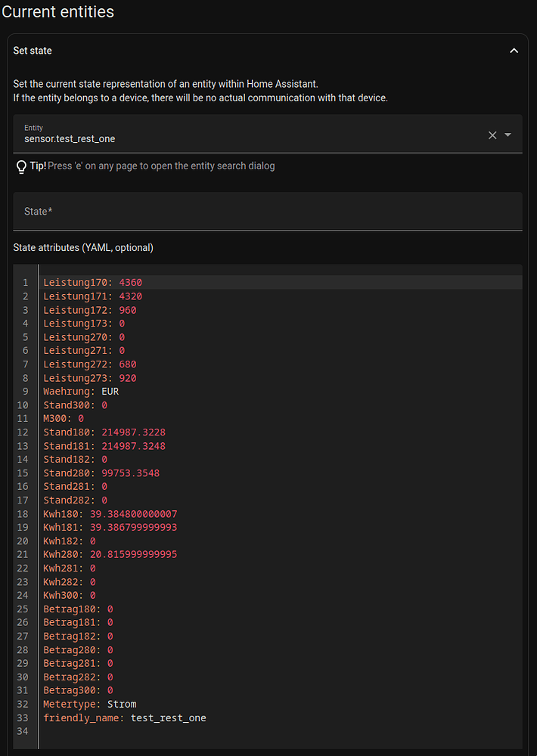Image resolution: width=537 pixels, height=756 pixels.
Task: Click the Leistung170 value 4360
Action: pyautogui.click(x=130, y=282)
